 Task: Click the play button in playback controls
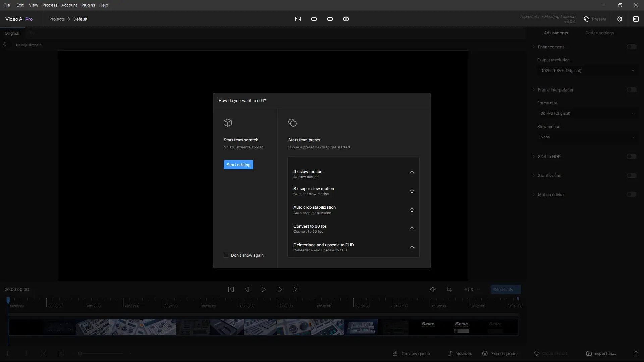pyautogui.click(x=263, y=289)
